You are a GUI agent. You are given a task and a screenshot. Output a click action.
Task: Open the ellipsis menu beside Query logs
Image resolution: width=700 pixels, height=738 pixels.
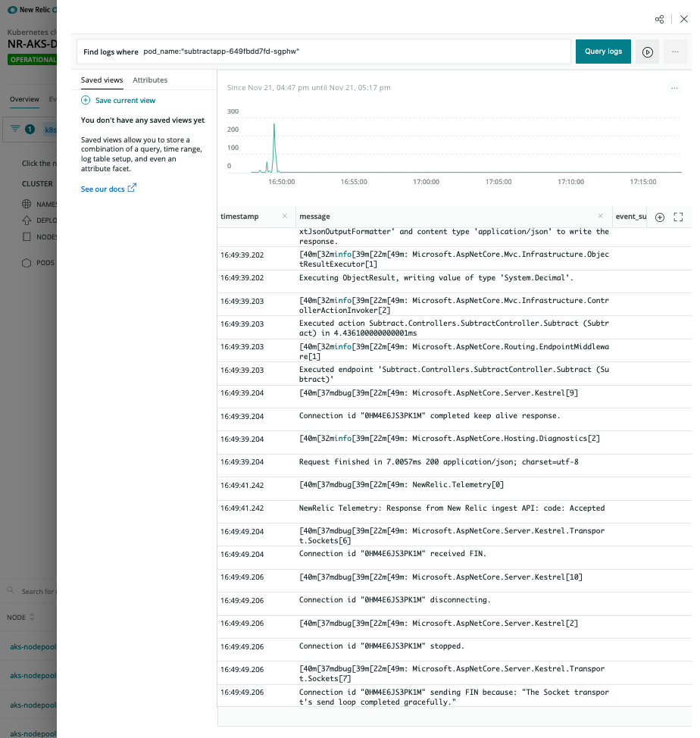pyautogui.click(x=675, y=52)
